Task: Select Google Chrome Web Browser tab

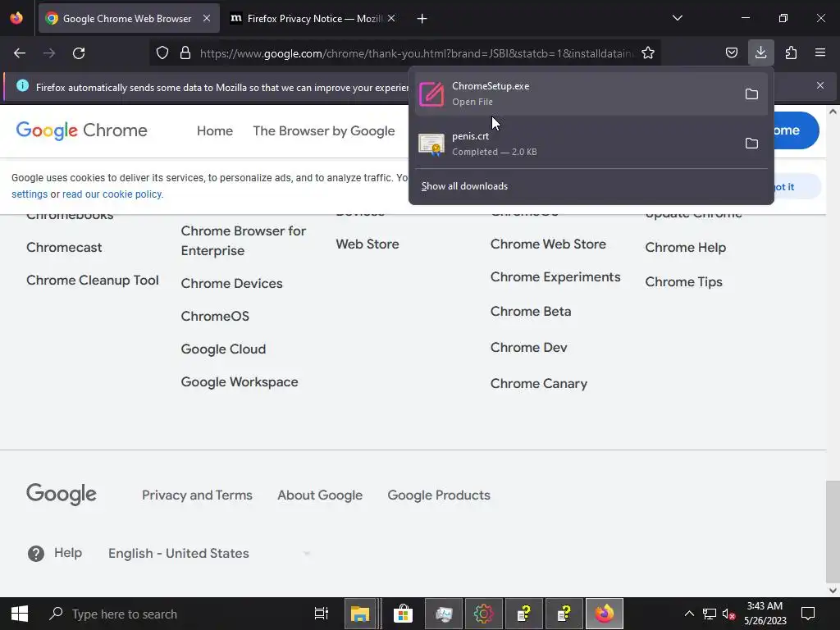Action: [x=129, y=18]
